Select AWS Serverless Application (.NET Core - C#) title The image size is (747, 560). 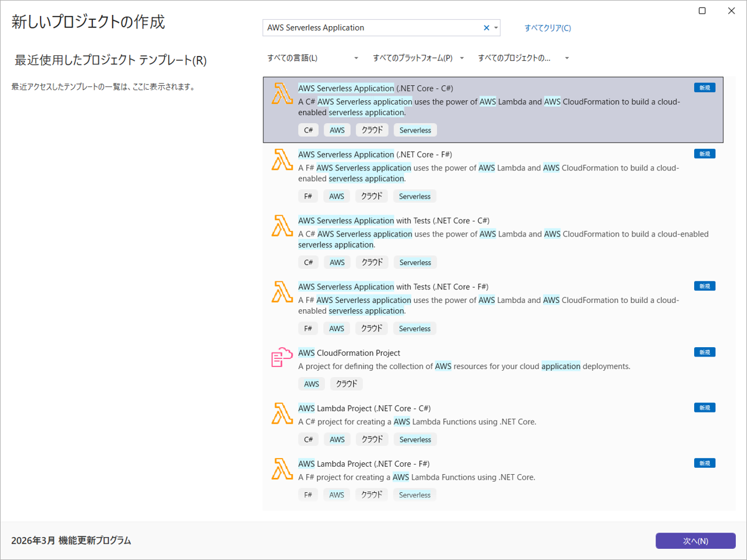click(x=375, y=88)
